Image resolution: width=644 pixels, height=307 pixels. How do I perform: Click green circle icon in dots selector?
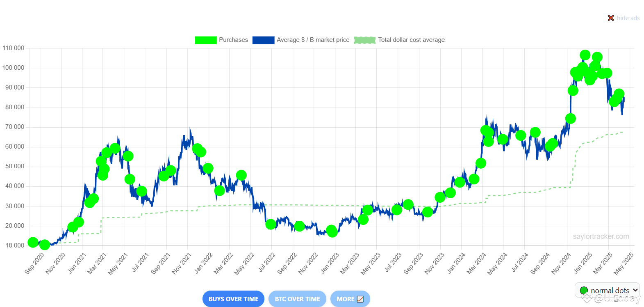pyautogui.click(x=584, y=291)
